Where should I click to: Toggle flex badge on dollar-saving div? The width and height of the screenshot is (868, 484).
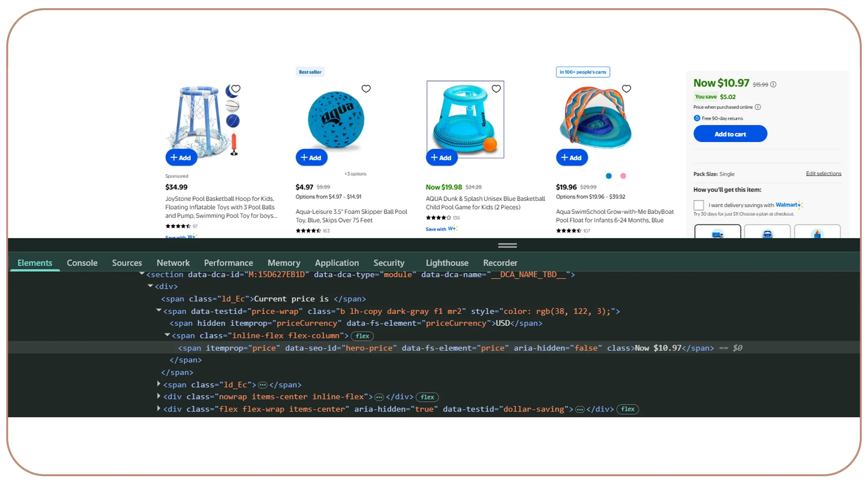(x=627, y=409)
